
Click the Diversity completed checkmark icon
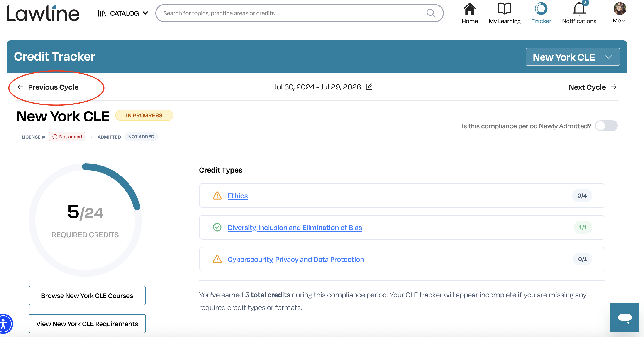pos(217,227)
